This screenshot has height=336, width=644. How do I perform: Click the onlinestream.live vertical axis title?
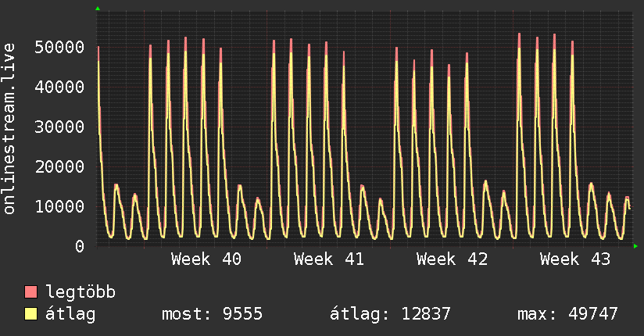coord(9,129)
